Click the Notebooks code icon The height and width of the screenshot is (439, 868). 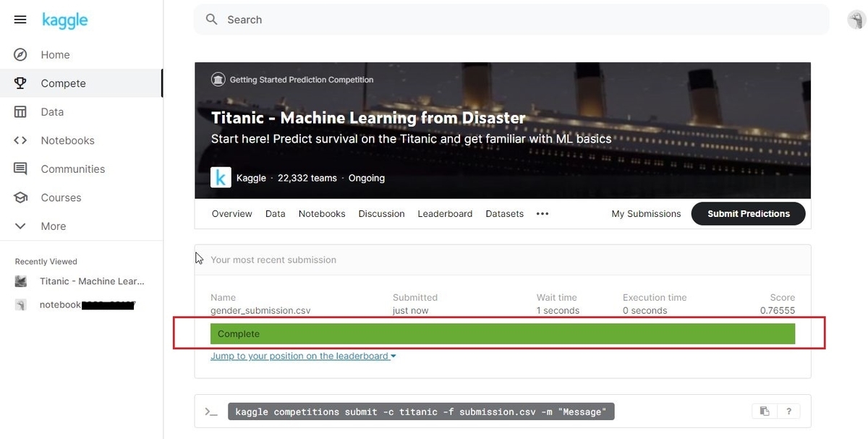tap(20, 140)
